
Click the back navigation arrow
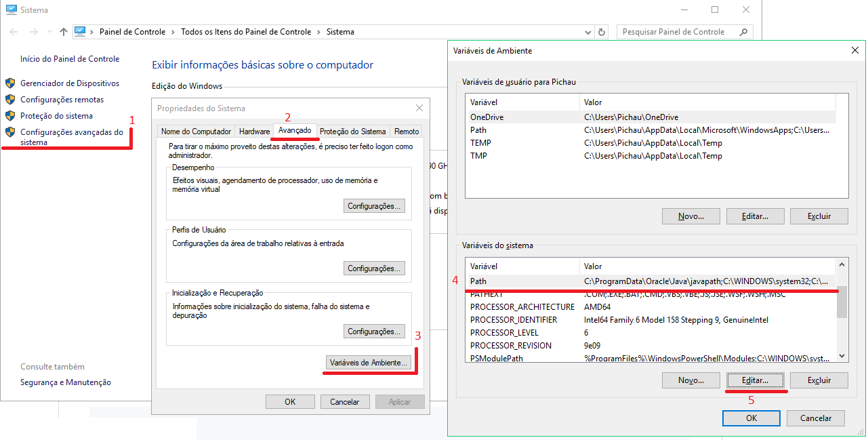tap(14, 32)
